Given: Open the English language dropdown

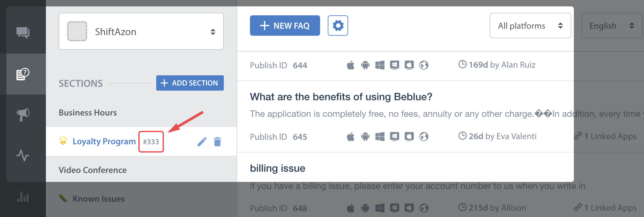Looking at the screenshot, I should [611, 26].
